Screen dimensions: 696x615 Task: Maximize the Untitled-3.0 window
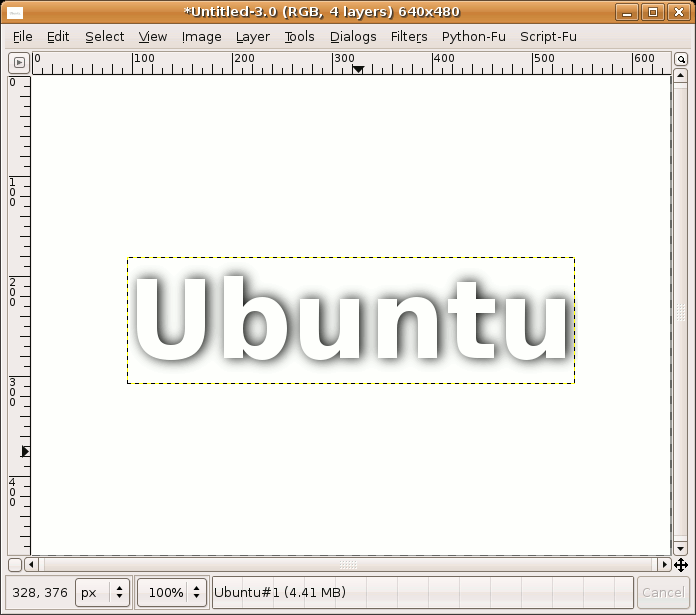[653, 12]
